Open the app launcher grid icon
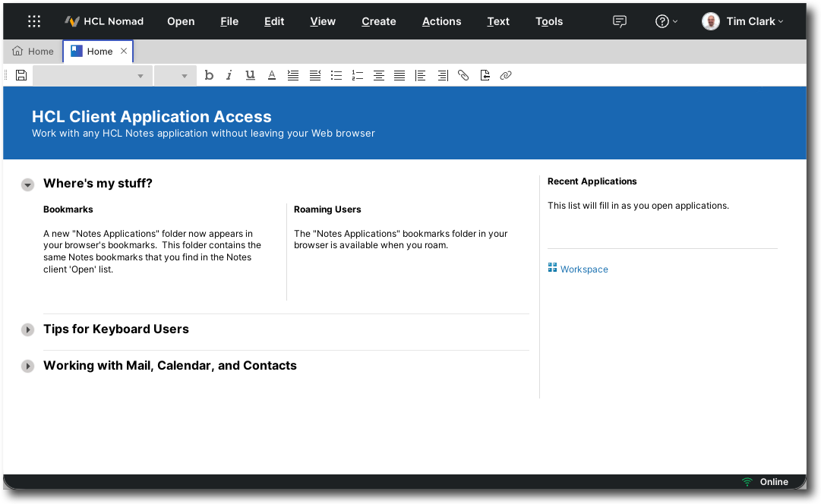Image resolution: width=821 pixels, height=504 pixels. (34, 21)
